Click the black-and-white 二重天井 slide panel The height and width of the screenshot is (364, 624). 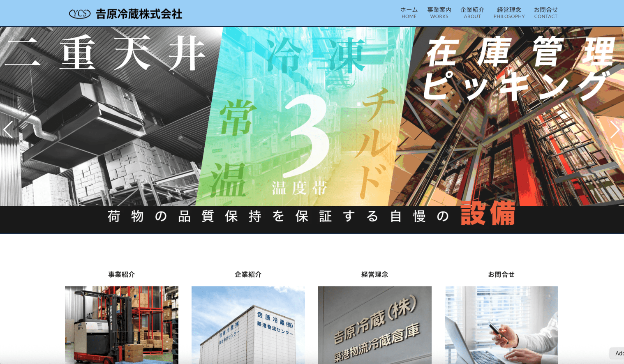click(103, 123)
